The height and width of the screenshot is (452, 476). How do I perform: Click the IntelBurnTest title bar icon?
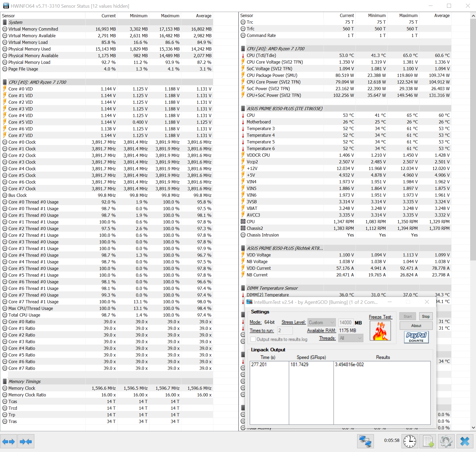tap(249, 302)
